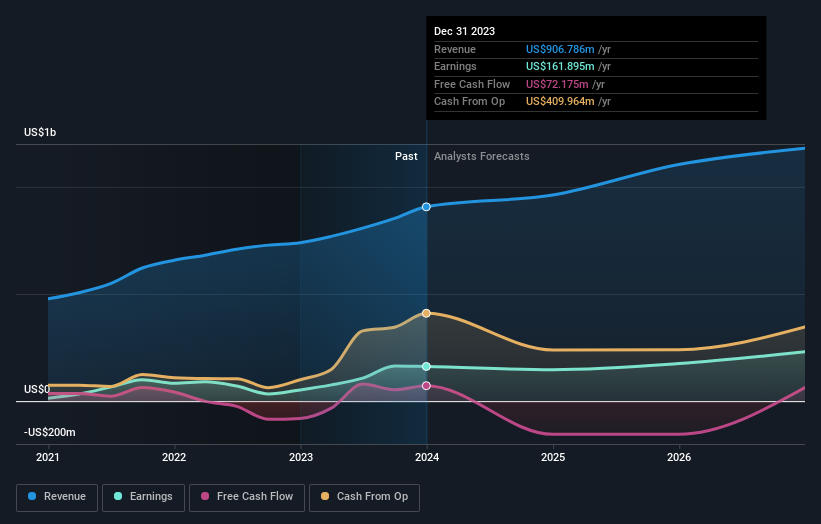Screen dimensions: 821x524
Task: Click the orange Cash From Op legend dot
Action: [x=325, y=496]
